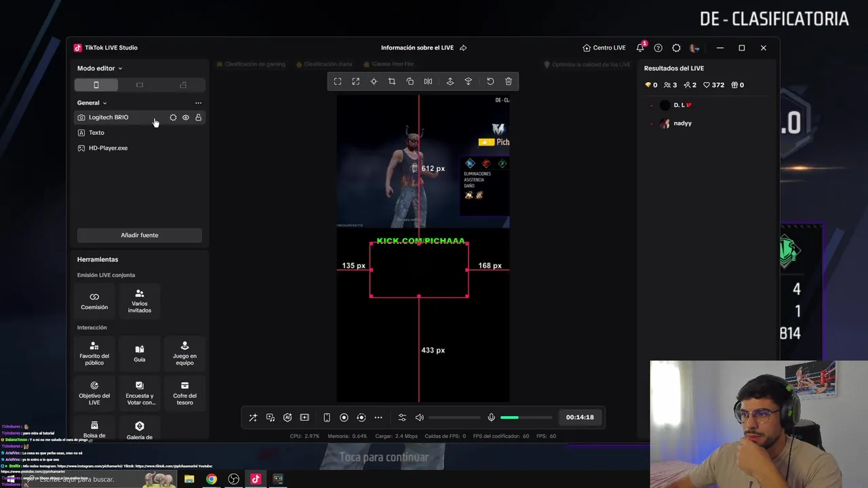Toggle visibility eye of Logitech BRIO
Image resolution: width=868 pixels, height=488 pixels.
click(186, 117)
